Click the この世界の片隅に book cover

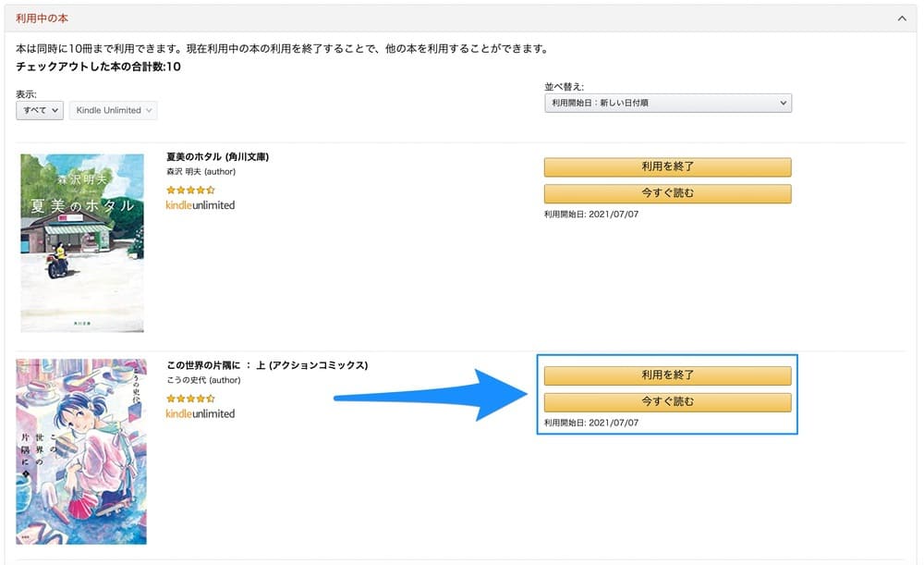pos(81,451)
